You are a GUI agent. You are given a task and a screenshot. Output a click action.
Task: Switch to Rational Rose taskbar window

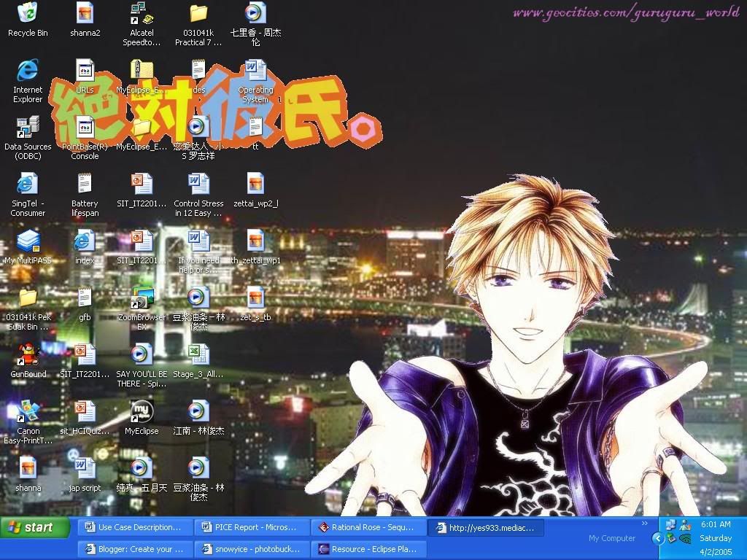pyautogui.click(x=368, y=527)
